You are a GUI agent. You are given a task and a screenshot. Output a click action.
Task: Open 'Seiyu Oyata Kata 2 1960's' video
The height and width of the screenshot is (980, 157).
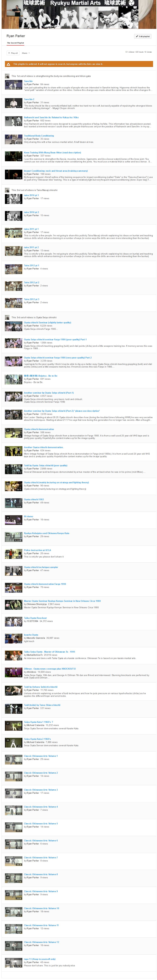coord(37,739)
